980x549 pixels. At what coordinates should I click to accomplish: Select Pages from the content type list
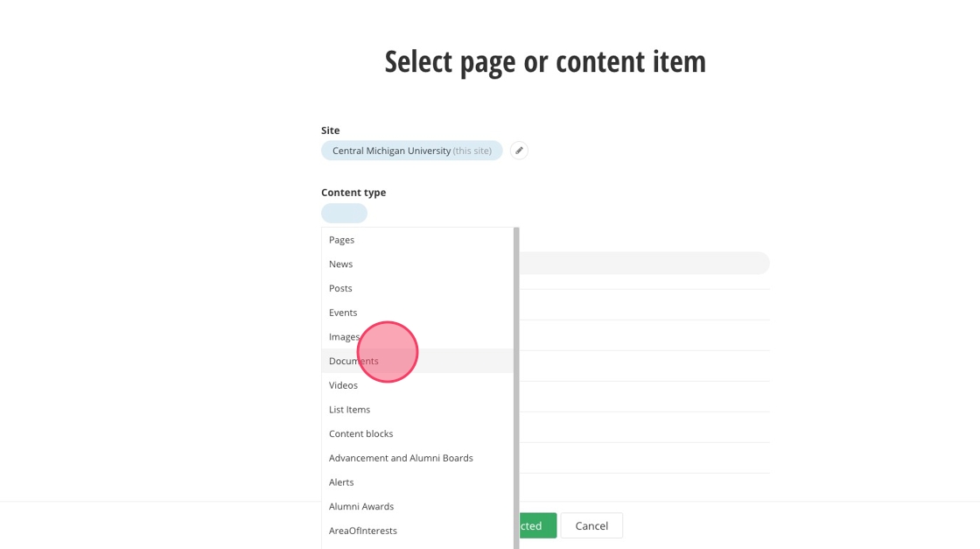coord(342,240)
